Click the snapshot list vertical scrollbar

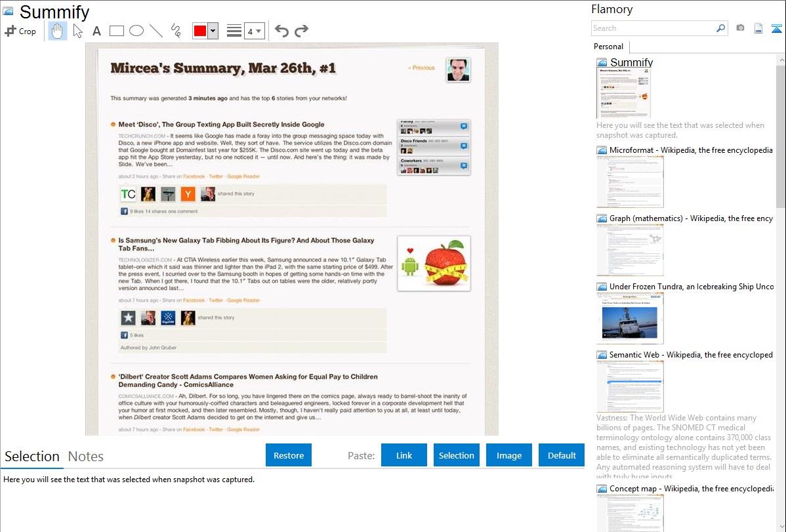(781, 135)
